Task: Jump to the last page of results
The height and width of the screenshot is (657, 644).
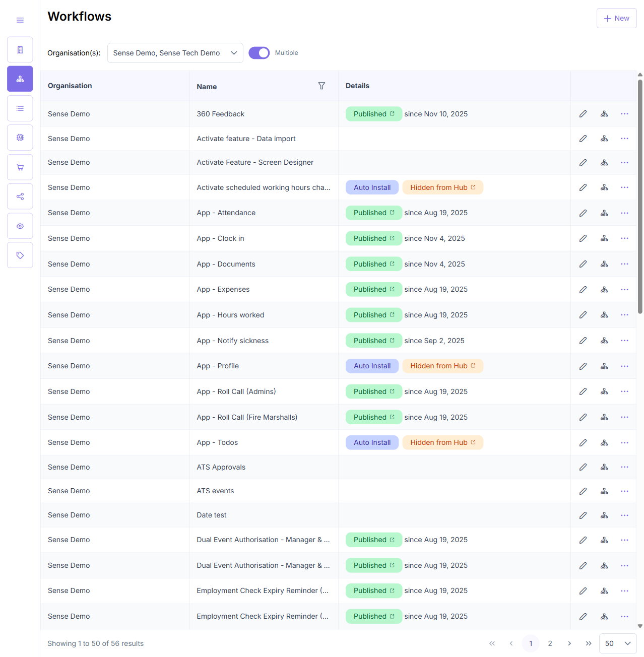Action: tap(589, 643)
